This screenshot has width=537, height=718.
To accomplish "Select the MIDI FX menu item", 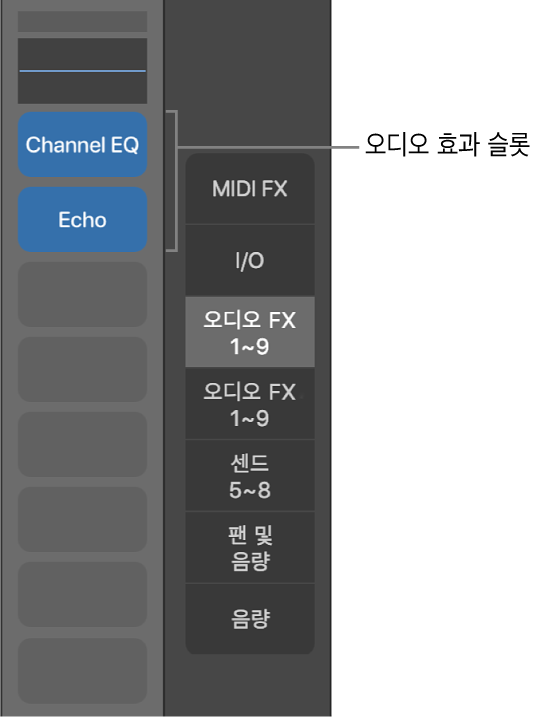I will tap(250, 189).
